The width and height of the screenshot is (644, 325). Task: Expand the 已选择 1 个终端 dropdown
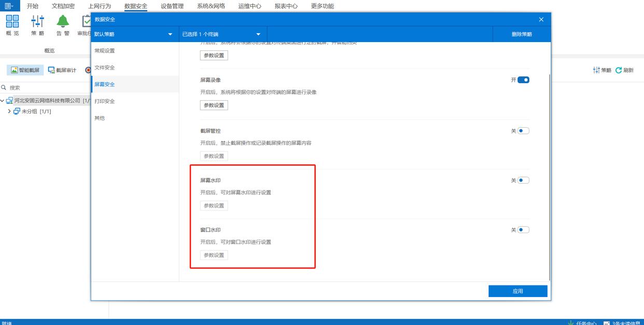click(x=222, y=34)
